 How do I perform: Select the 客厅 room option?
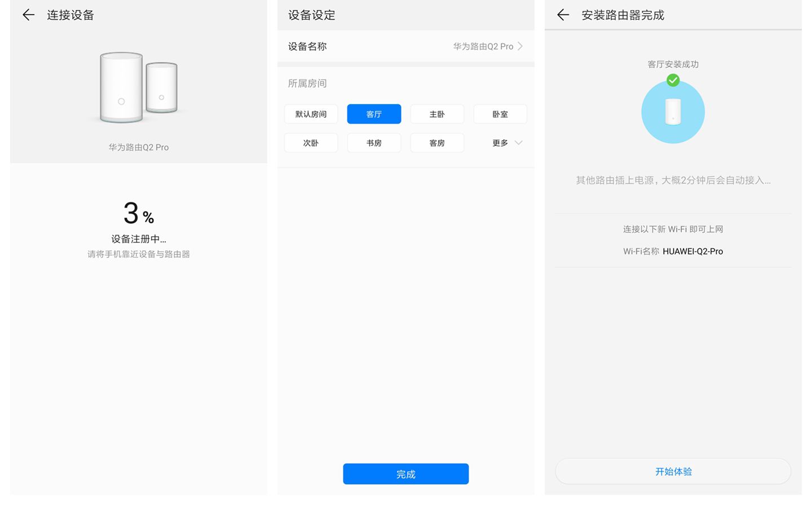[x=374, y=114]
